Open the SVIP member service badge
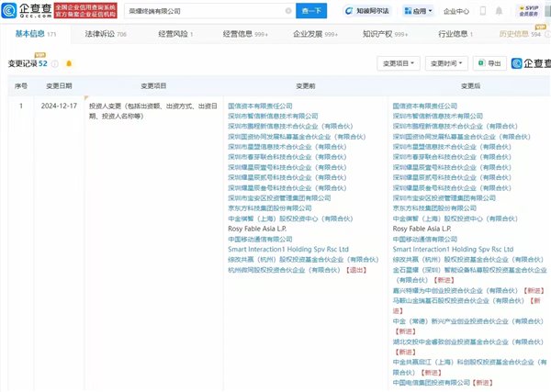Image resolution: width=551 pixels, height=392 pixels. [x=529, y=11]
